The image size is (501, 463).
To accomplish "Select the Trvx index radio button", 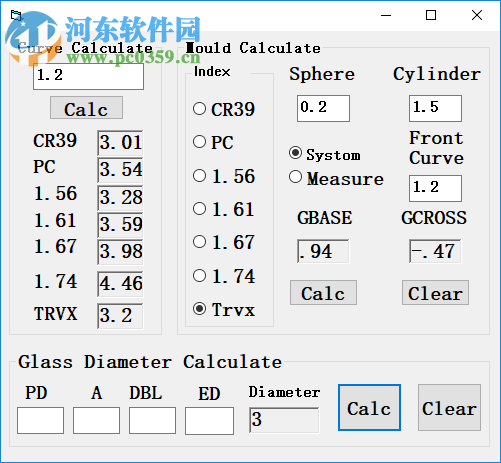I will pyautogui.click(x=199, y=309).
